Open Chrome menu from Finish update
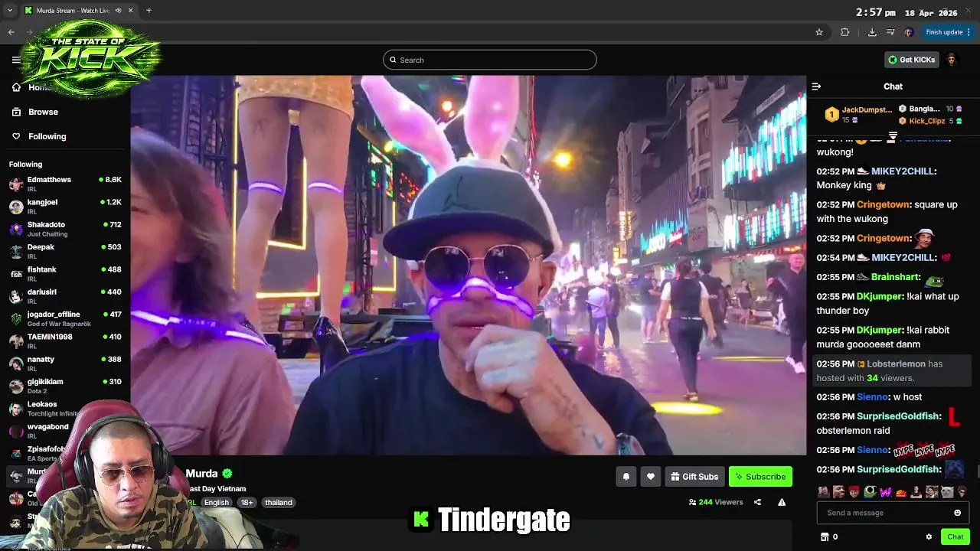Image resolution: width=980 pixels, height=551 pixels. pos(949,32)
